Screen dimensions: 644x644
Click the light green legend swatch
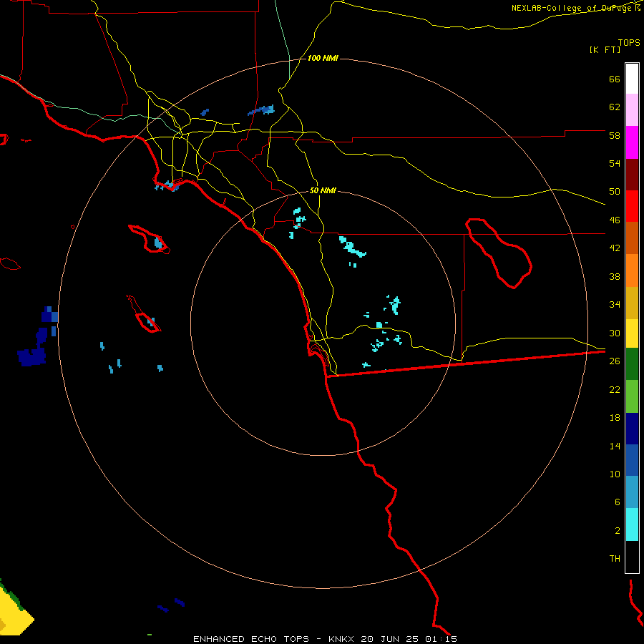point(632,396)
